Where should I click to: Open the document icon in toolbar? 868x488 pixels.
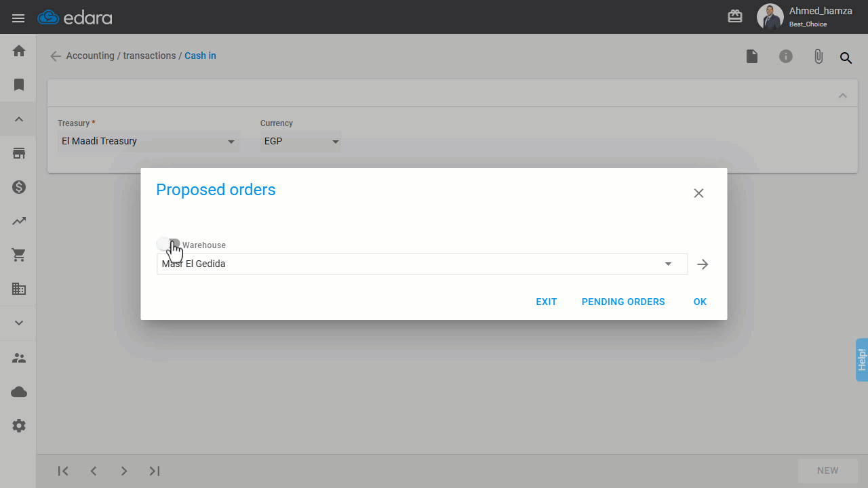[x=752, y=56]
